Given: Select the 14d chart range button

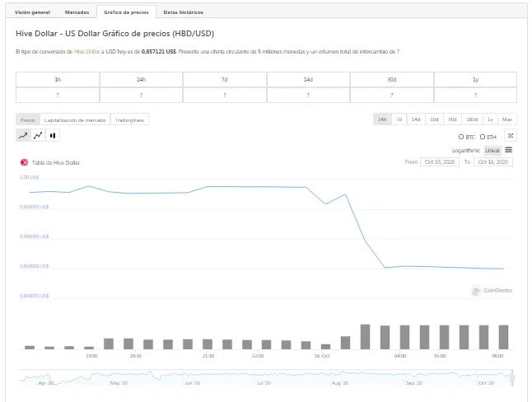Looking at the screenshot, I should (416, 119).
